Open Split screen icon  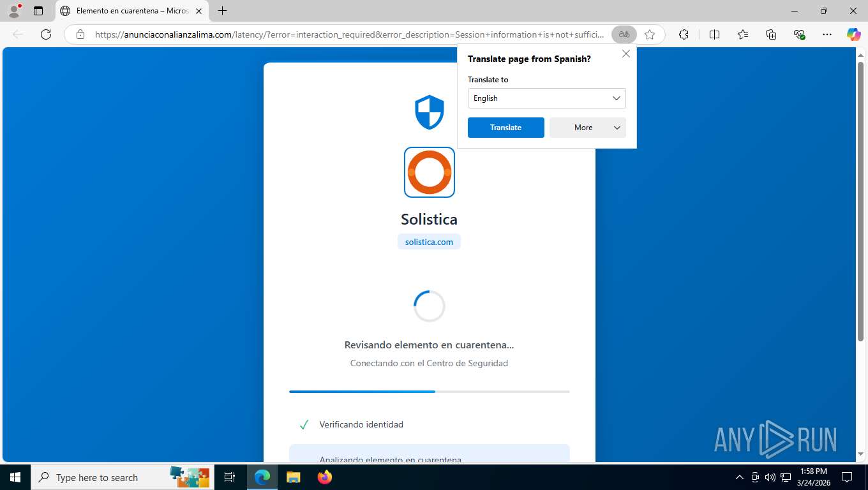coord(714,34)
